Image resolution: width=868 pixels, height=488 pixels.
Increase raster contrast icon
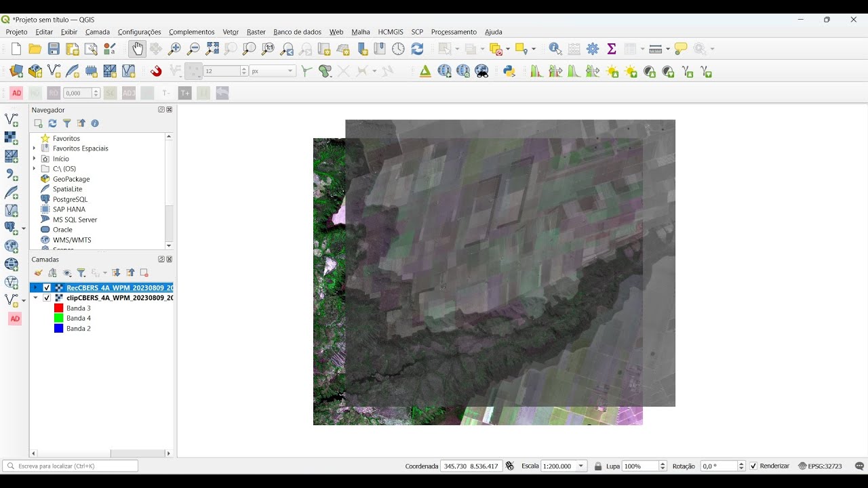click(649, 71)
